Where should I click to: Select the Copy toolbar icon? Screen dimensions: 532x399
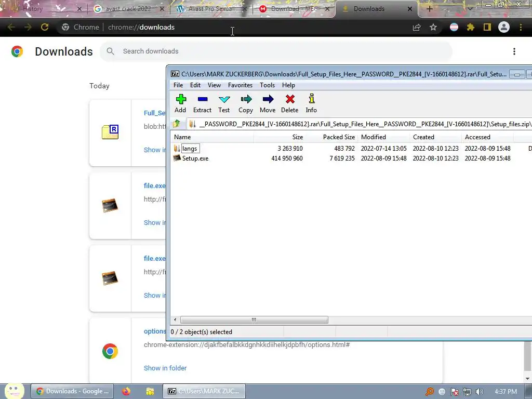coord(246,103)
